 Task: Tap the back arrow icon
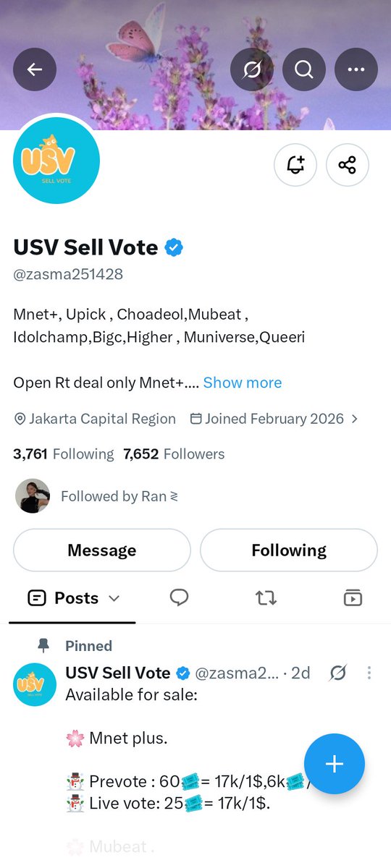pos(35,69)
